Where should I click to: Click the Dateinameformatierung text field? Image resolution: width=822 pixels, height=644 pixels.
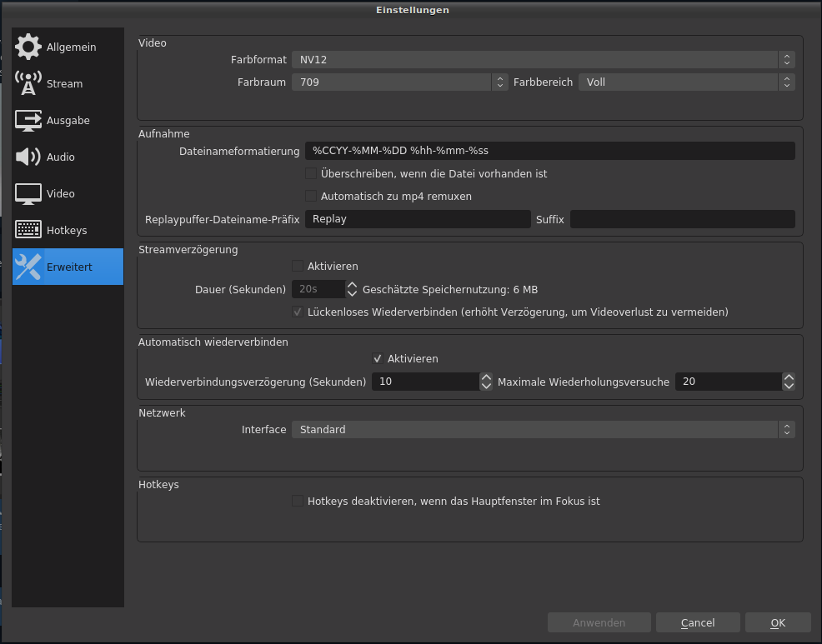point(549,151)
